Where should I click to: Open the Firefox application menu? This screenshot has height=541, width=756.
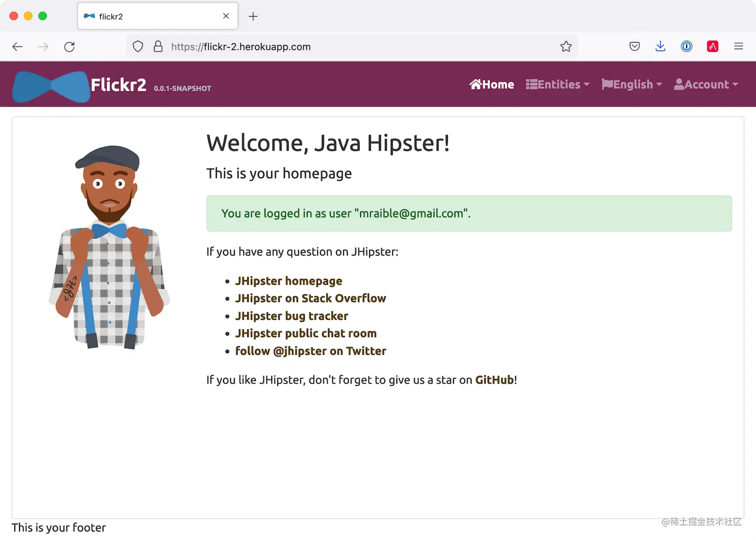tap(738, 46)
